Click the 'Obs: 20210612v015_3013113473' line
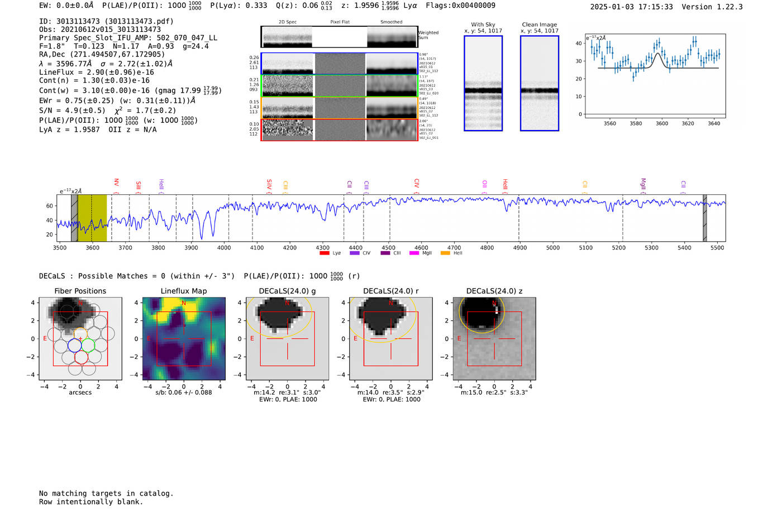Viewport: 782px width, 532px height. 100,30
